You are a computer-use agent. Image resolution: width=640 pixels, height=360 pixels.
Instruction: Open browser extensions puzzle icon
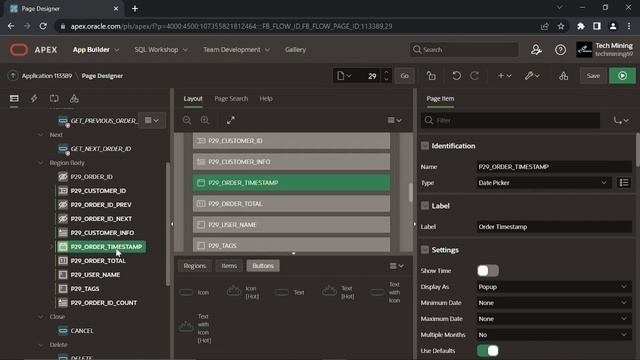tap(580, 26)
